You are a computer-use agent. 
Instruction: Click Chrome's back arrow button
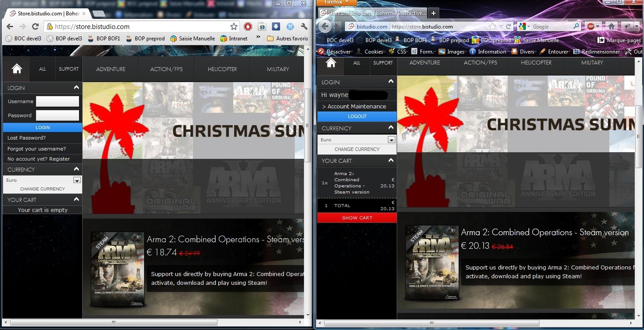tap(10, 26)
